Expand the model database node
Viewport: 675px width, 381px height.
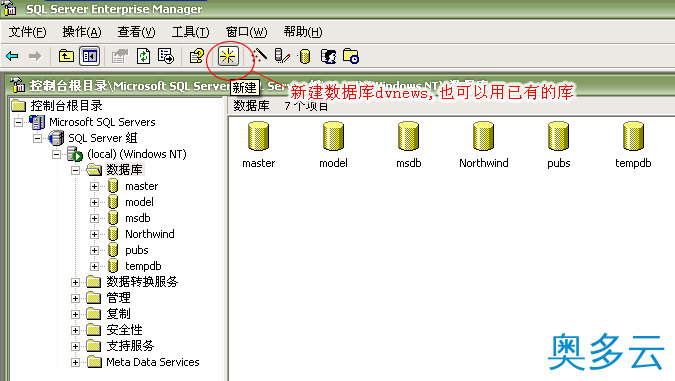point(95,202)
